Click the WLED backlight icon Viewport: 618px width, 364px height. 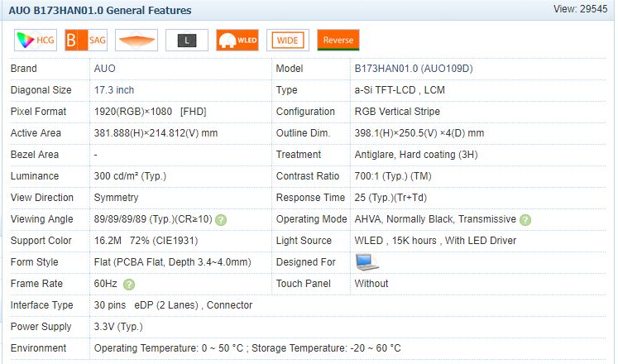[237, 41]
